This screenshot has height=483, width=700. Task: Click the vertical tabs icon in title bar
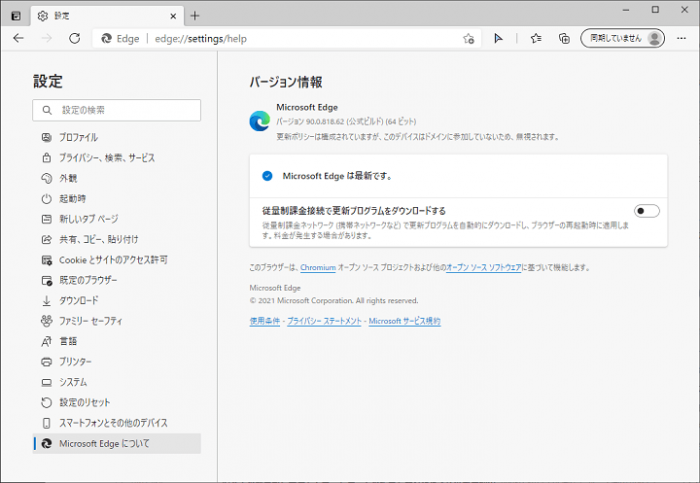coord(16,16)
